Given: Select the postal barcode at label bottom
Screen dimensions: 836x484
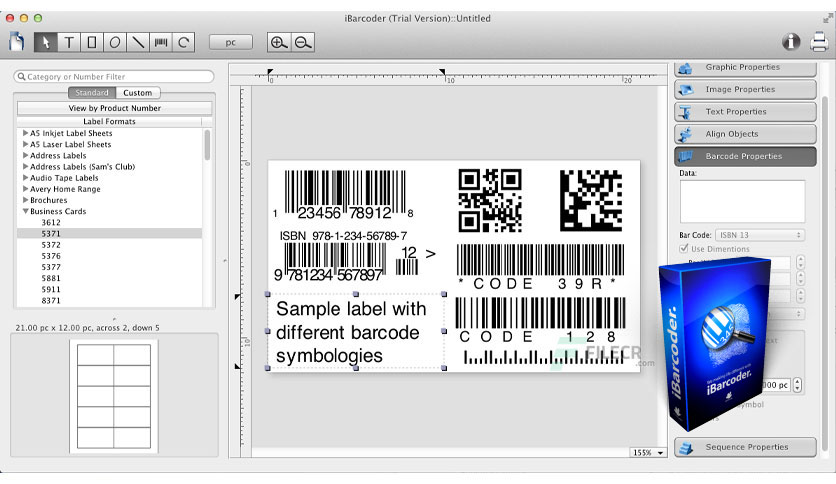Looking at the screenshot, I should (x=544, y=358).
